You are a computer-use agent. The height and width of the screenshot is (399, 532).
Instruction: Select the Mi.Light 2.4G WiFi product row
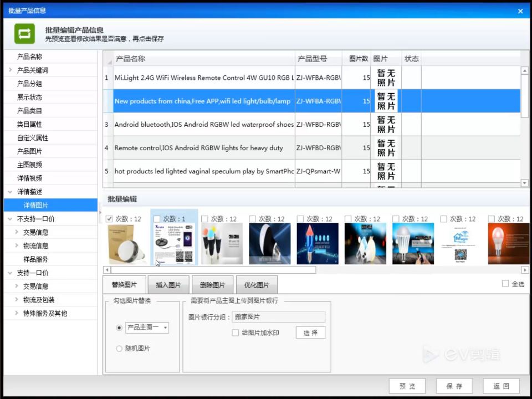312,78
